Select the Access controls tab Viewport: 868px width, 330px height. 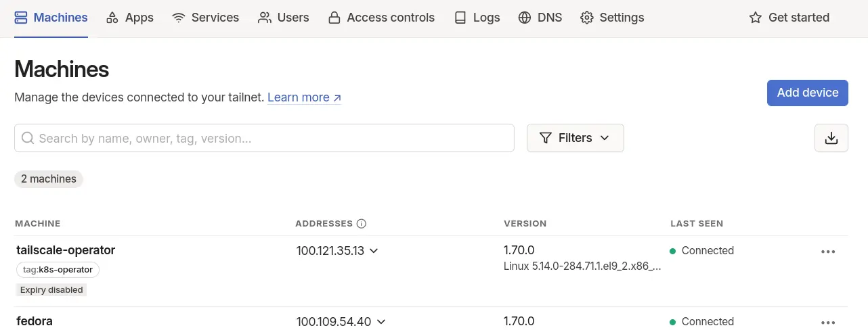pos(381,18)
